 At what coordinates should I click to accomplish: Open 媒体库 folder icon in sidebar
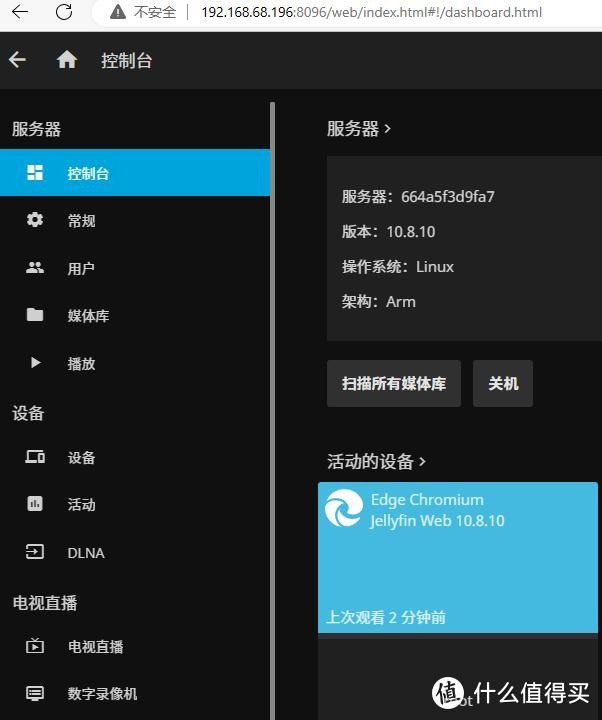35,315
